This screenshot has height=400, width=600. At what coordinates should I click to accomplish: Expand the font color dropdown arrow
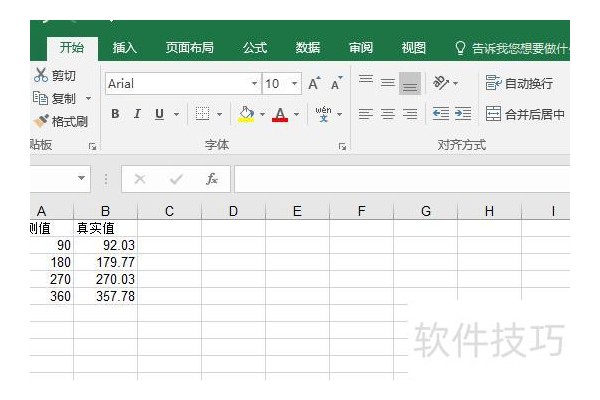click(296, 114)
